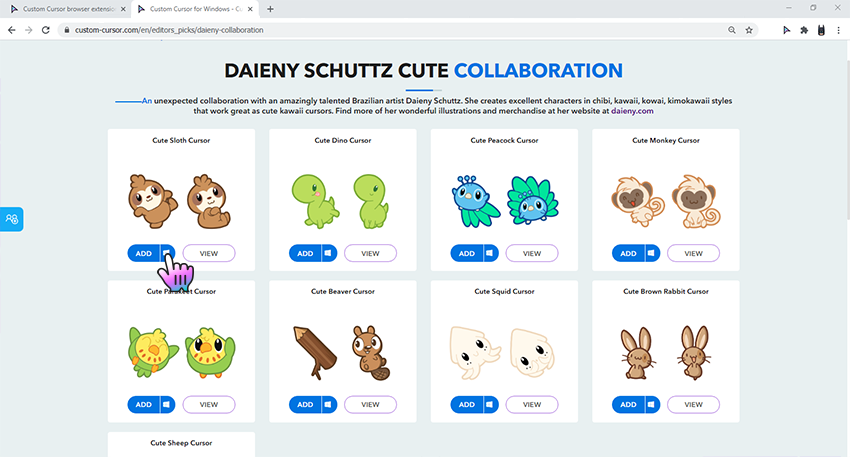Open the floating side panel icon
The width and height of the screenshot is (850, 457).
point(11,219)
